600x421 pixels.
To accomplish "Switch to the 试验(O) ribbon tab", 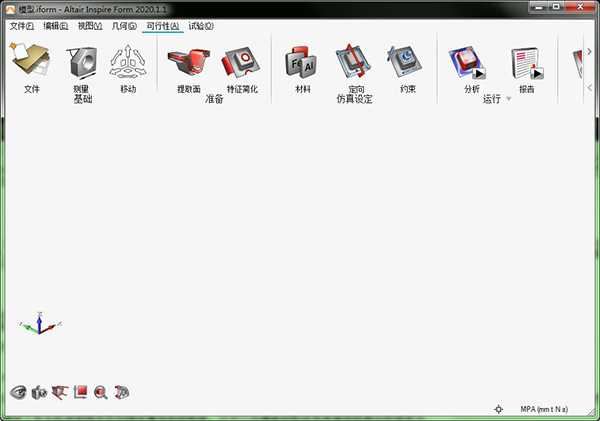I will click(201, 26).
